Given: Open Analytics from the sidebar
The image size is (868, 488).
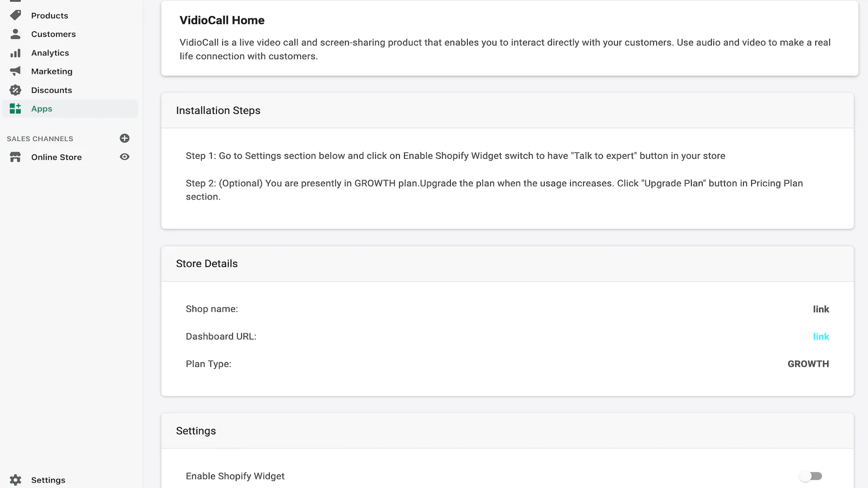Looking at the screenshot, I should (50, 53).
